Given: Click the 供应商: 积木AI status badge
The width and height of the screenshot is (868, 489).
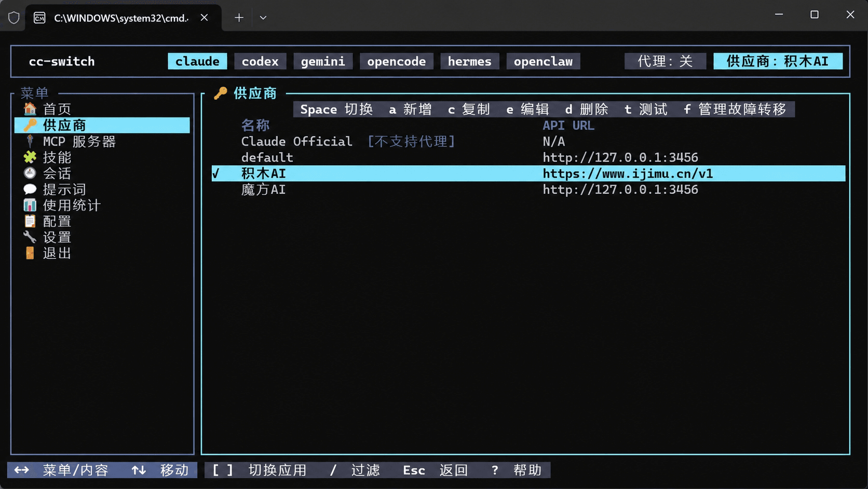Looking at the screenshot, I should (778, 61).
